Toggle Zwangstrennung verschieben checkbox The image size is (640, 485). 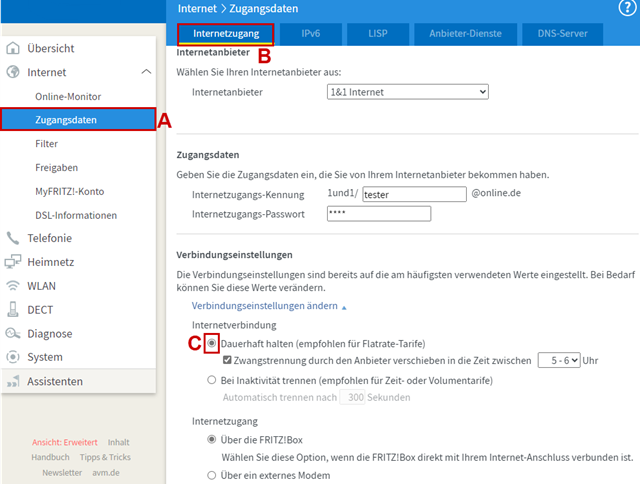(x=227, y=360)
